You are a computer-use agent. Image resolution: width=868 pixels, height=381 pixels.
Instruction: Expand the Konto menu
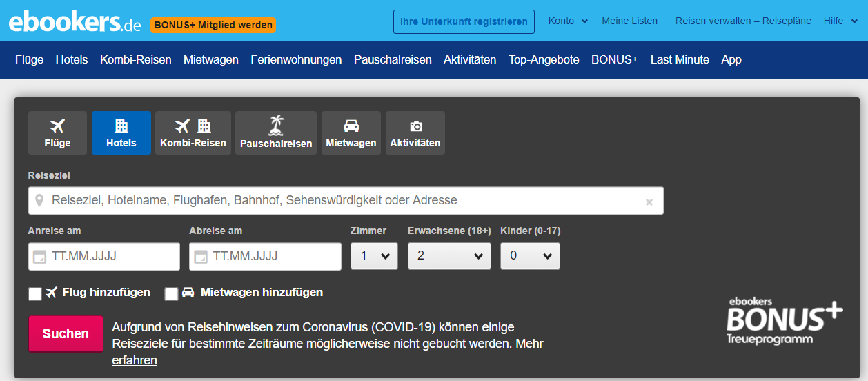click(568, 21)
